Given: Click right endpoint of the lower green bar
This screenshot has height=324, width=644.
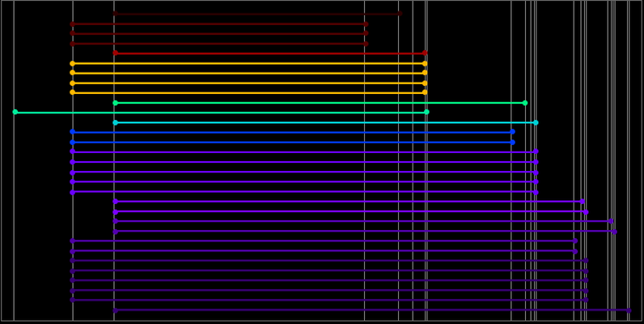Looking at the screenshot, I should (x=426, y=112).
